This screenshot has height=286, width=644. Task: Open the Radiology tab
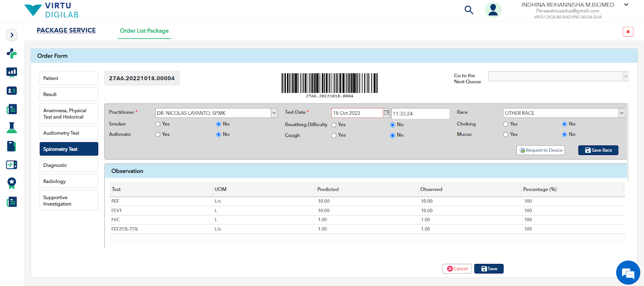[x=69, y=181]
